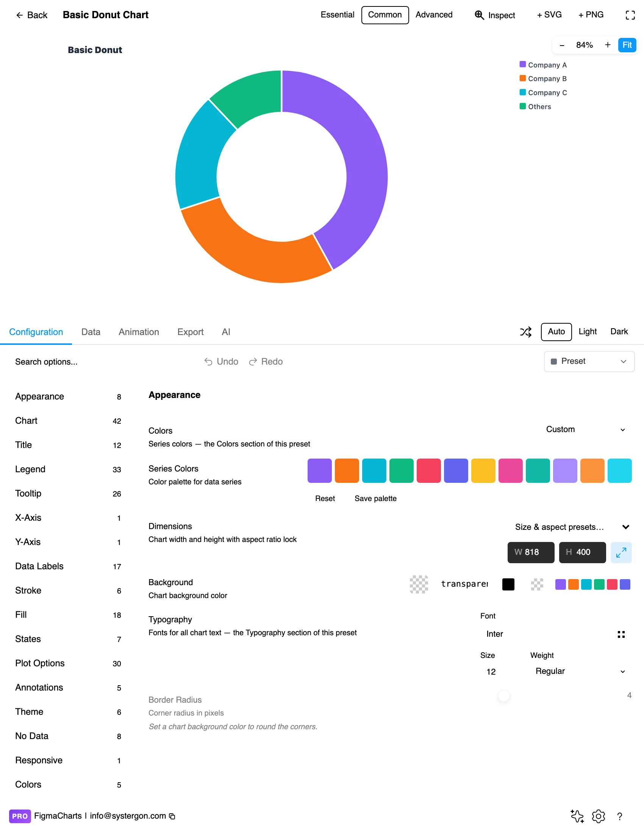This screenshot has width=644, height=830.
Task: Click the Company C legend marker
Action: tap(523, 92)
